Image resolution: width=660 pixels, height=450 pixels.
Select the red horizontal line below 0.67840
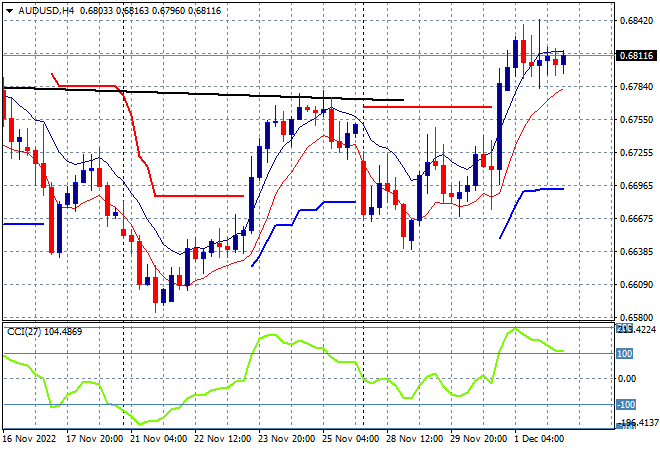(427, 107)
